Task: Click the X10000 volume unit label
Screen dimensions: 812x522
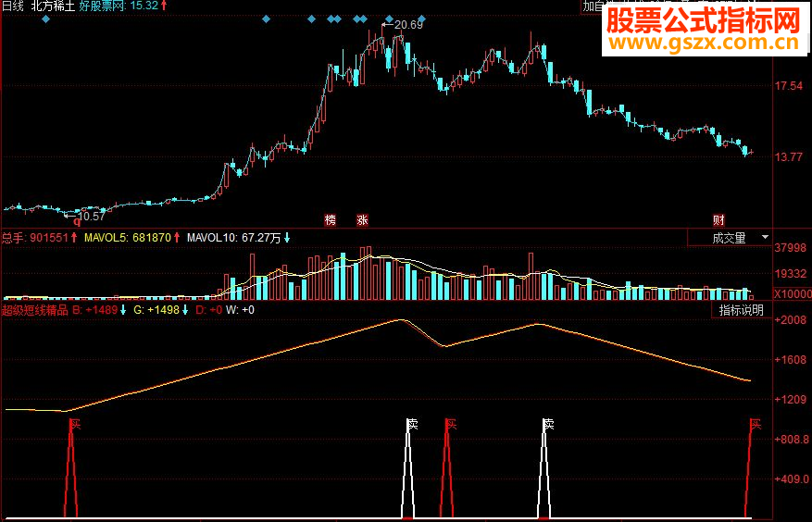Action: [x=793, y=294]
